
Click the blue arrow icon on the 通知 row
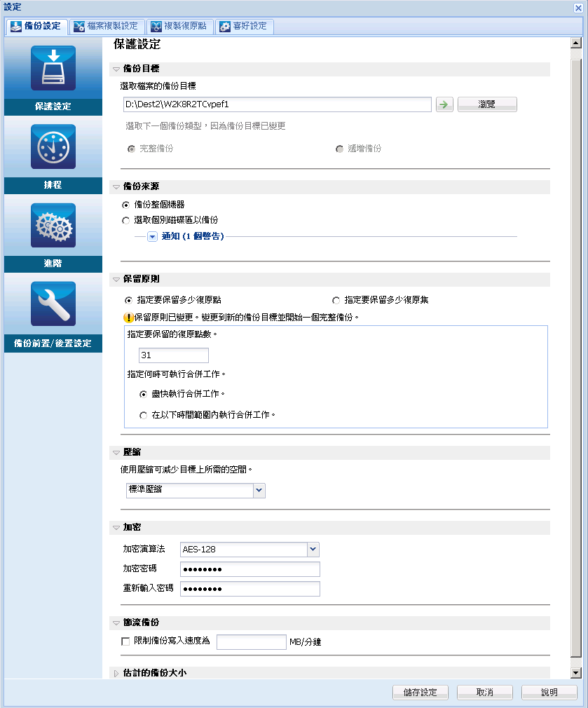(151, 236)
